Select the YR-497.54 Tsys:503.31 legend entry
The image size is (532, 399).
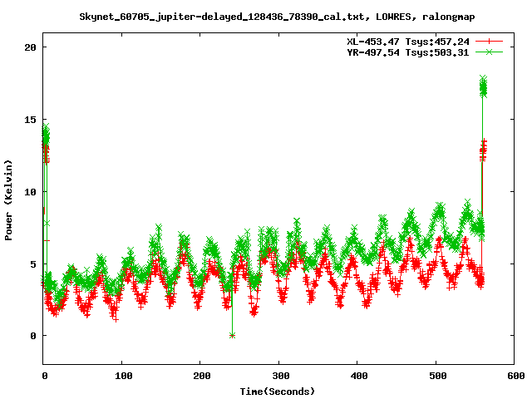pyautogui.click(x=408, y=52)
